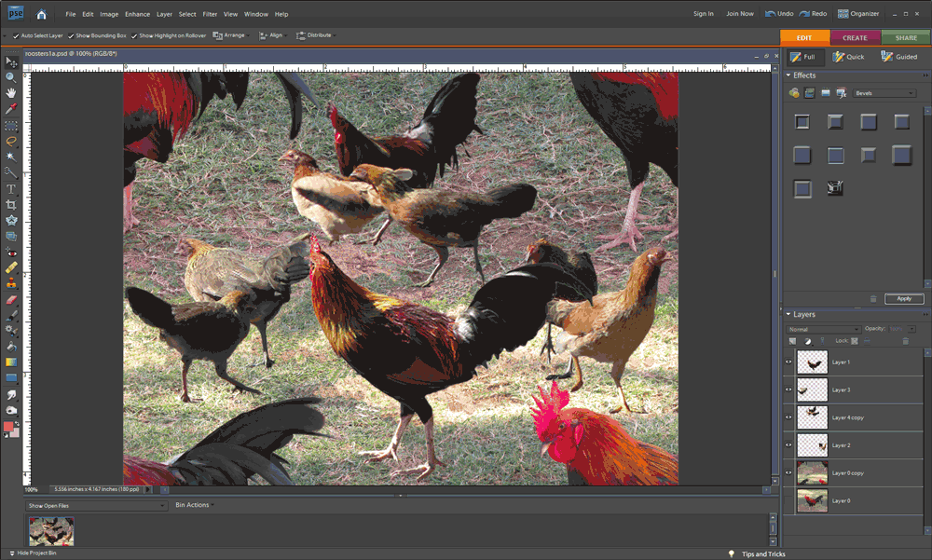Pick the Eyedropper tool
Image resolution: width=932 pixels, height=560 pixels.
tap(11, 109)
